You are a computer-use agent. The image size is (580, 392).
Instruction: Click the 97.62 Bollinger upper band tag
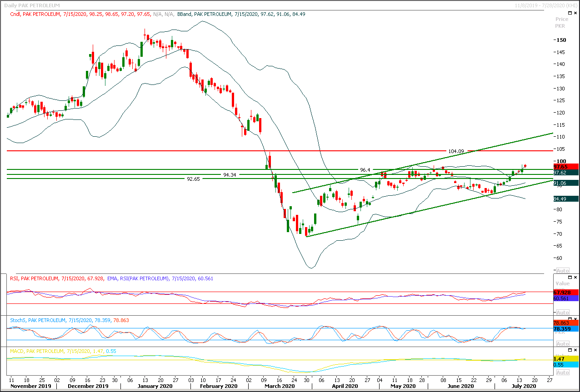pyautogui.click(x=565, y=173)
